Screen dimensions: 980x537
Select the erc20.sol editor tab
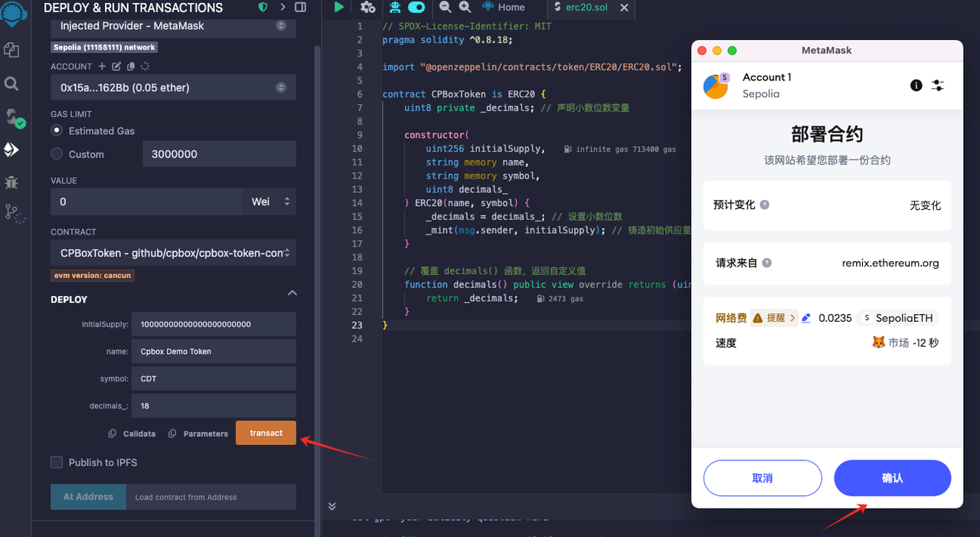coord(585,8)
